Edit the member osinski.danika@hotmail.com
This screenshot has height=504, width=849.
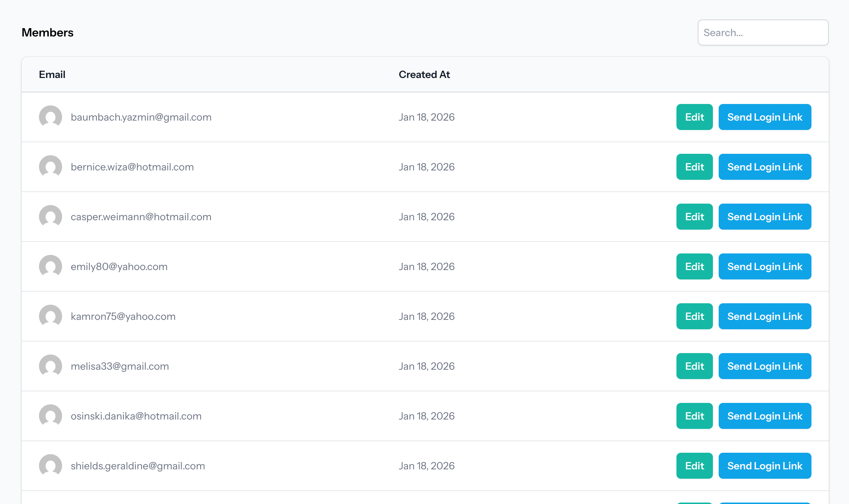click(694, 416)
